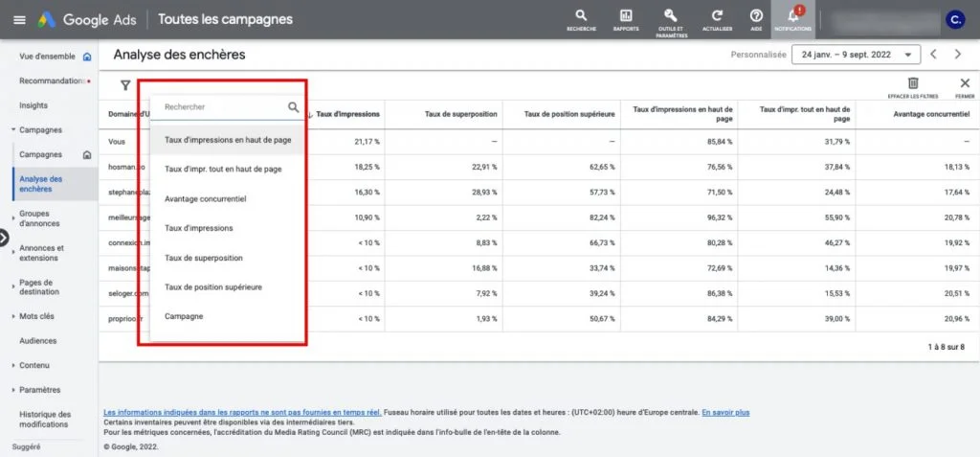Expand Contenu section

13,365
